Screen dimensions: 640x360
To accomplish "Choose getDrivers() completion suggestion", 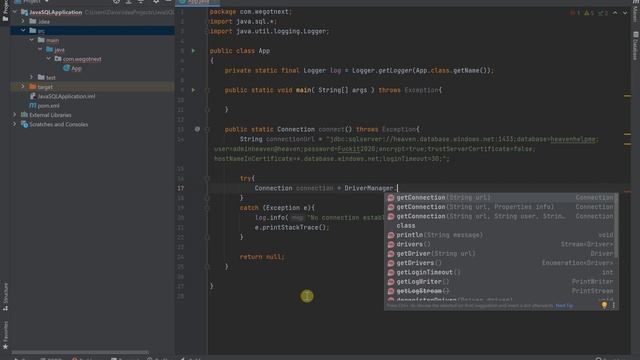I will coord(500,263).
